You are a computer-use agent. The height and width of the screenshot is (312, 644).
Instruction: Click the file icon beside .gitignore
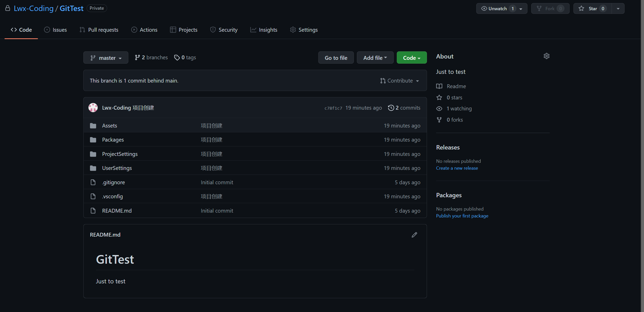[93, 182]
